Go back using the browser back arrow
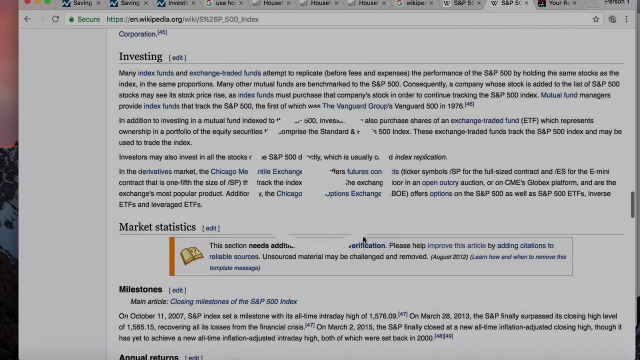 coord(27,19)
